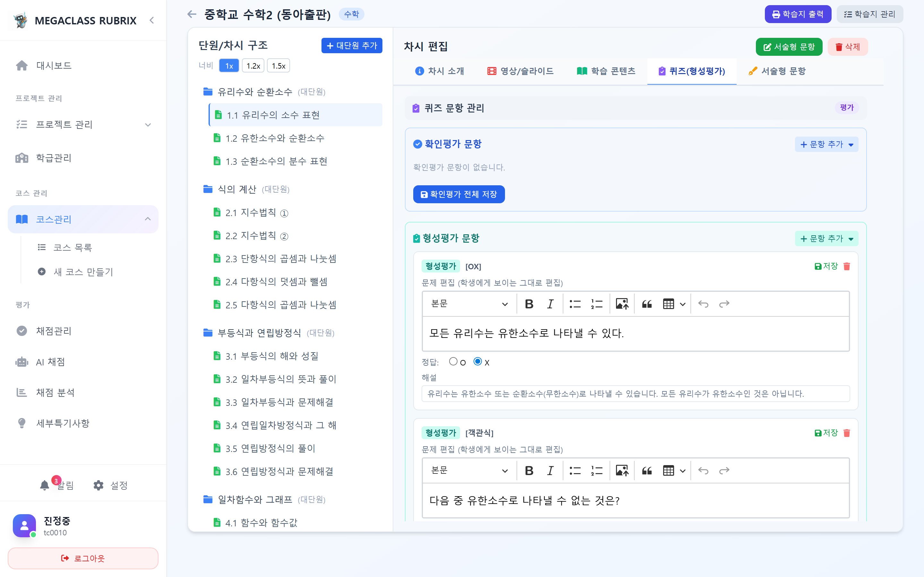This screenshot has width=924, height=577.
Task: Insert a bulleted list in the editor
Action: (x=575, y=304)
